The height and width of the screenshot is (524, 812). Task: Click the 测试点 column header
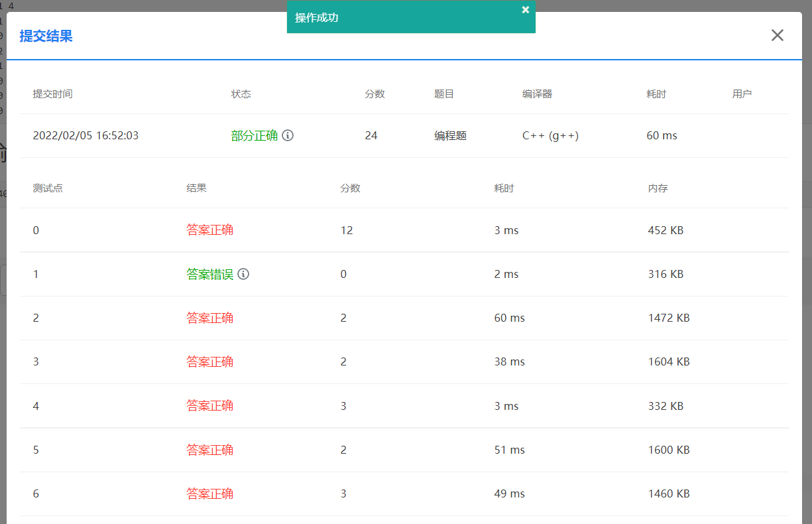point(48,188)
